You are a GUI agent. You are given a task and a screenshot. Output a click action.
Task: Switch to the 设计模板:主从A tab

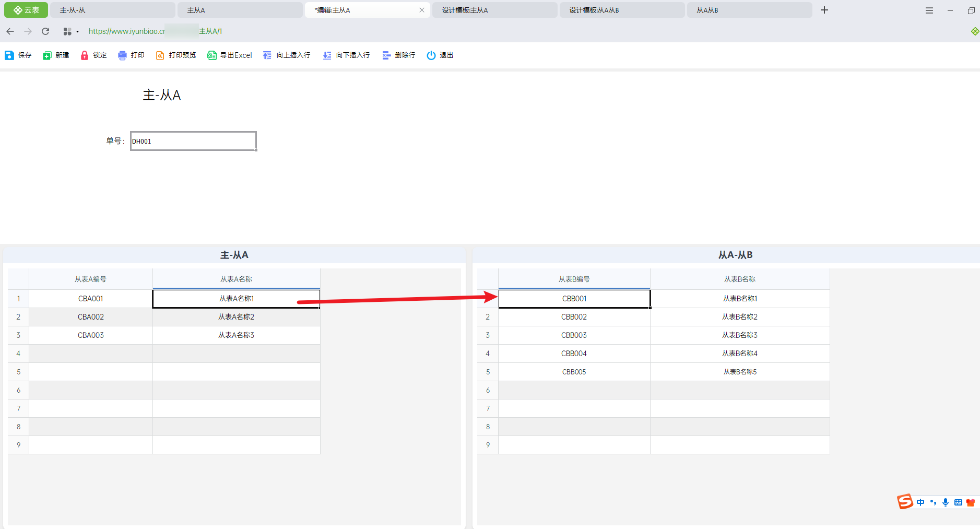pyautogui.click(x=495, y=10)
